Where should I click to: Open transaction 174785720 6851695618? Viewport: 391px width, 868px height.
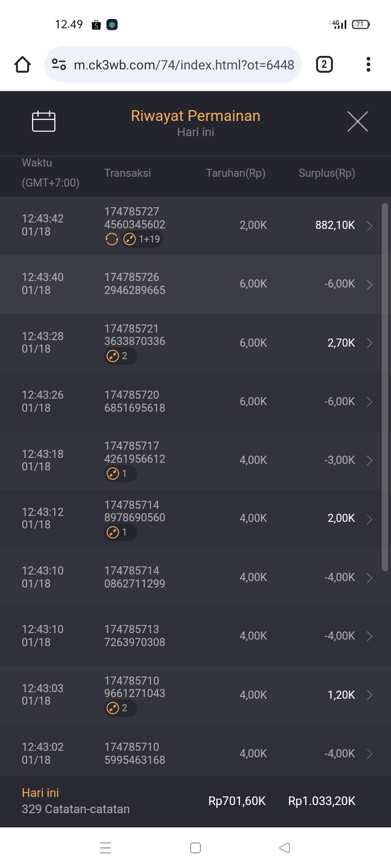coord(135,401)
